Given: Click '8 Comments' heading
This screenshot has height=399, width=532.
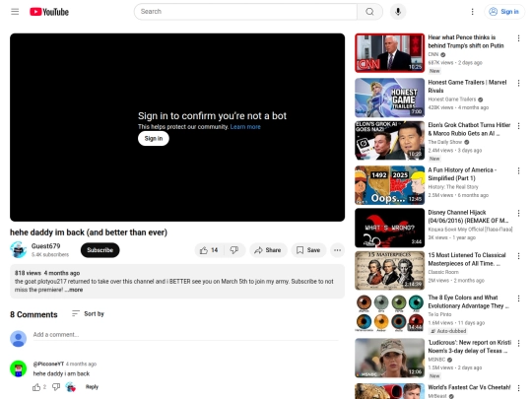Looking at the screenshot, I should (33, 315).
